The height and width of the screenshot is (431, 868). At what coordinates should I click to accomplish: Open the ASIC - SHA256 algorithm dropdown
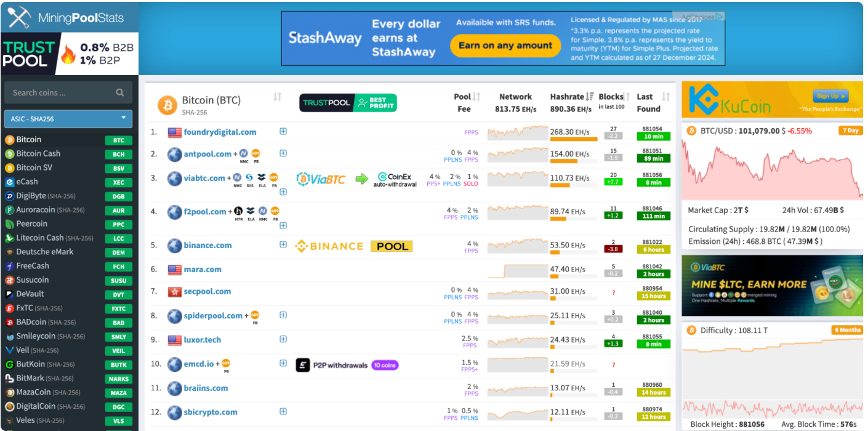tap(68, 119)
